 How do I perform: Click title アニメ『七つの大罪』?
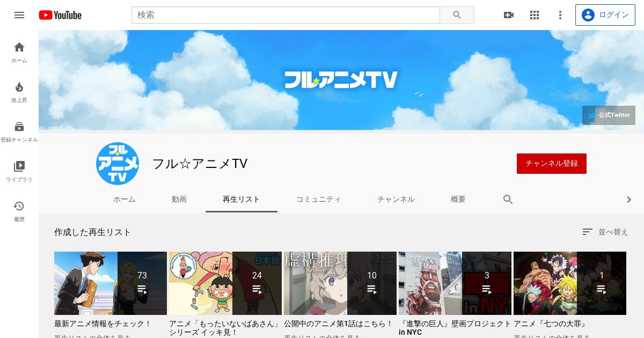(550, 324)
